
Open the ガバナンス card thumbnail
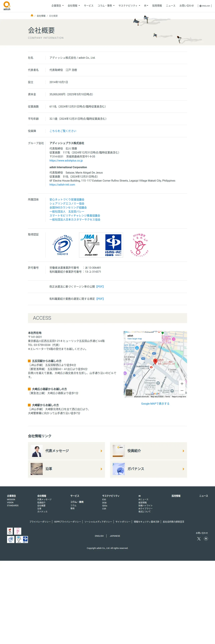click(x=119, y=469)
